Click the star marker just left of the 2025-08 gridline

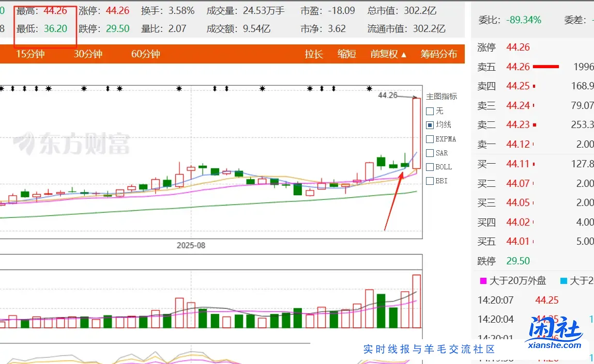click(179, 89)
